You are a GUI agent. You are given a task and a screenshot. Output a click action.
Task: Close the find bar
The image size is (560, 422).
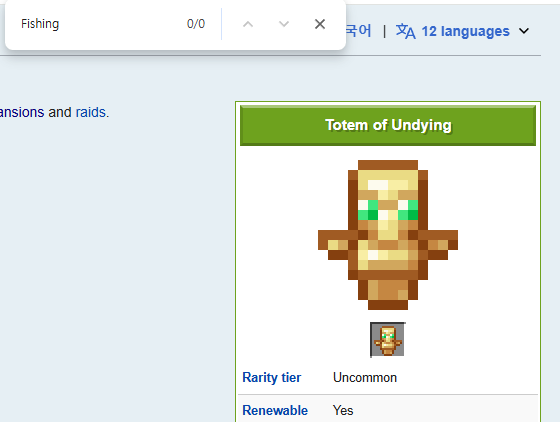(320, 24)
